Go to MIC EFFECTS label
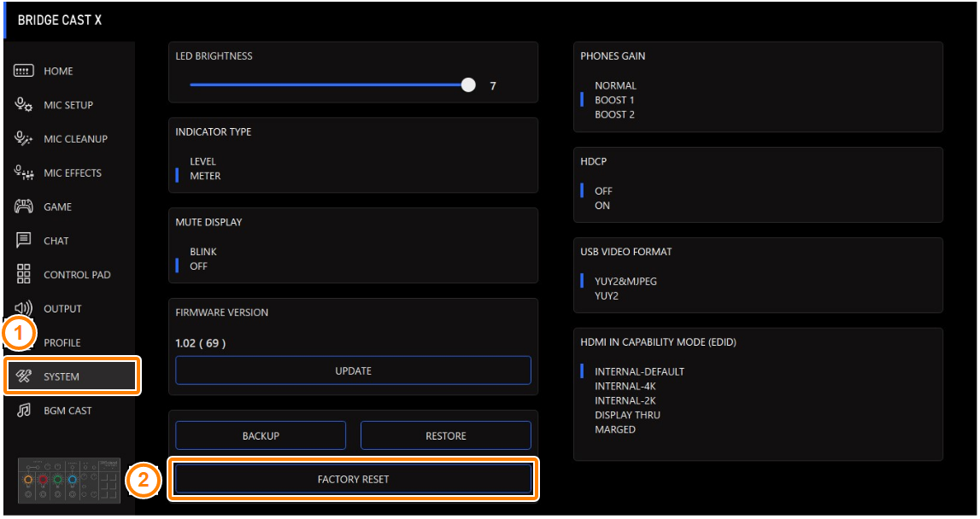This screenshot has height=519, width=980. point(73,173)
